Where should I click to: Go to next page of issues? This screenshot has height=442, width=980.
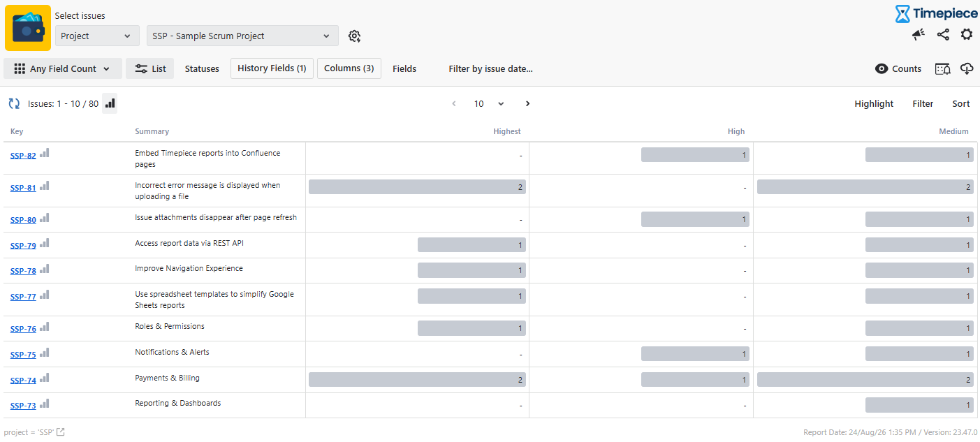(527, 103)
